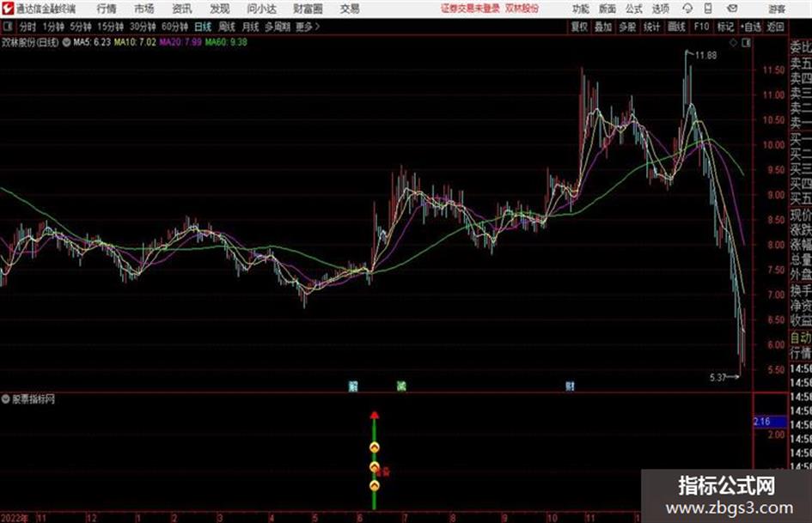Screen dimensions: 812x523
Task: Open the 版面 menu
Action: 607,9
